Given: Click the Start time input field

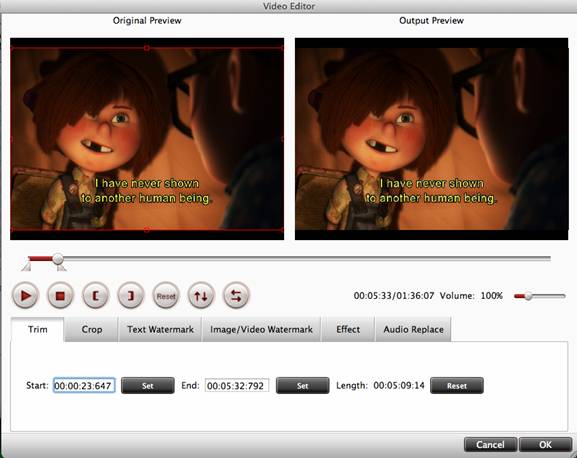Looking at the screenshot, I should click(84, 386).
